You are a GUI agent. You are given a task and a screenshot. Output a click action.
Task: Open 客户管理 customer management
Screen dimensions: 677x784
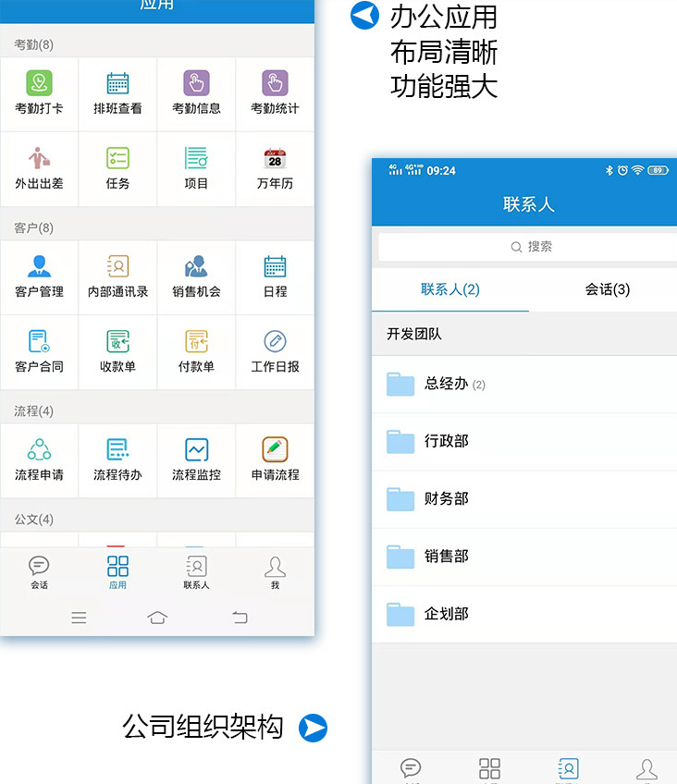pos(39,277)
